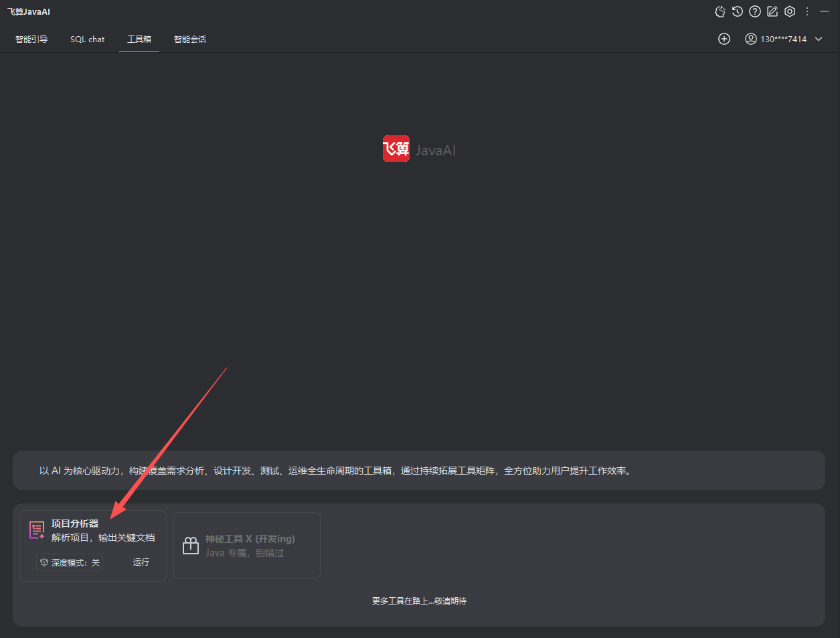Click the edit pencil-and-note icon
Image resolution: width=840 pixels, height=638 pixels.
pyautogui.click(x=772, y=11)
